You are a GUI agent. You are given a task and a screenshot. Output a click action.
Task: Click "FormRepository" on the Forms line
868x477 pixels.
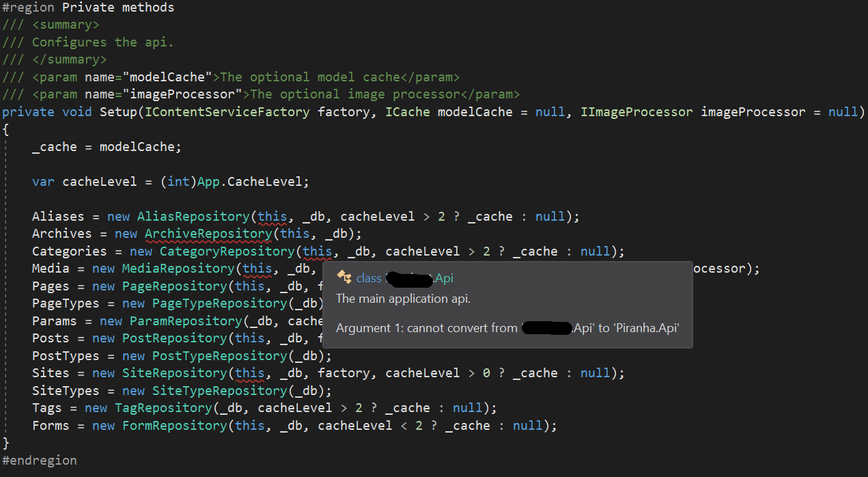click(x=174, y=425)
